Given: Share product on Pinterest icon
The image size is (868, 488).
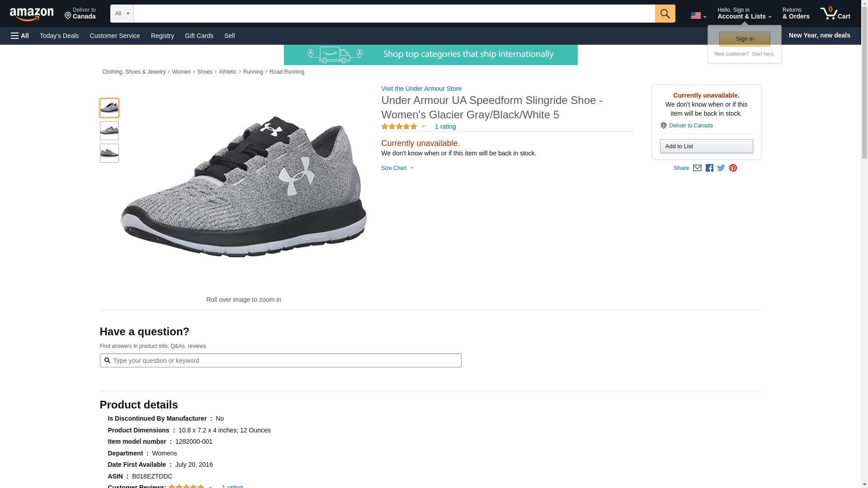Looking at the screenshot, I should tap(733, 168).
